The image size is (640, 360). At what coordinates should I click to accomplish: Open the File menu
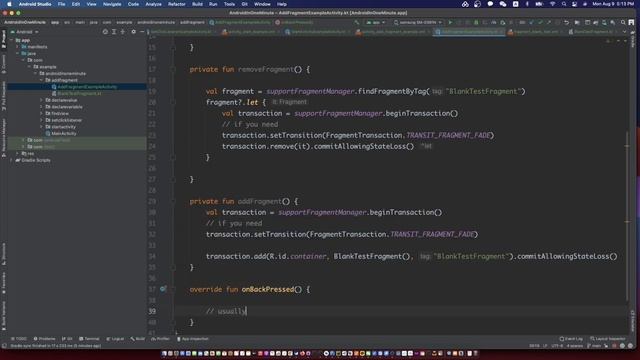(x=61, y=4)
